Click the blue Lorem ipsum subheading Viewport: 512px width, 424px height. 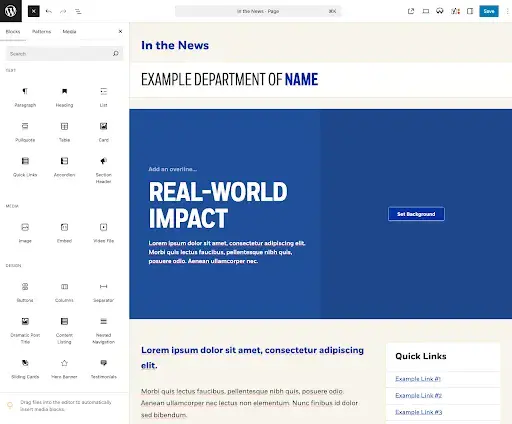pos(252,358)
